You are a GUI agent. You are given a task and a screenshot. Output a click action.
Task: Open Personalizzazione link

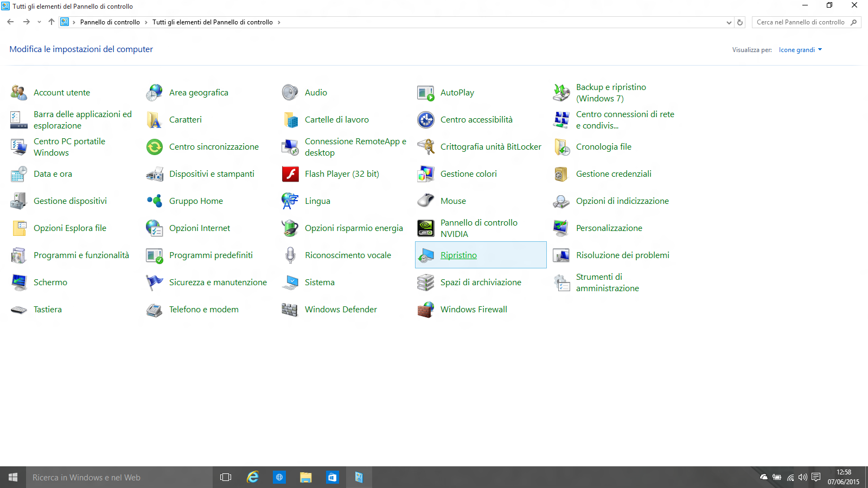(609, 228)
